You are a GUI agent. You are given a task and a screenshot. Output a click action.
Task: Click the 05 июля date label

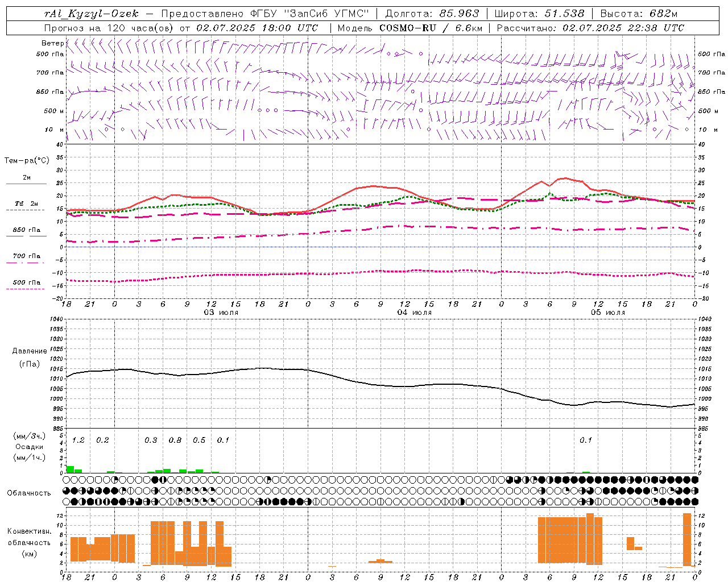coord(607,313)
